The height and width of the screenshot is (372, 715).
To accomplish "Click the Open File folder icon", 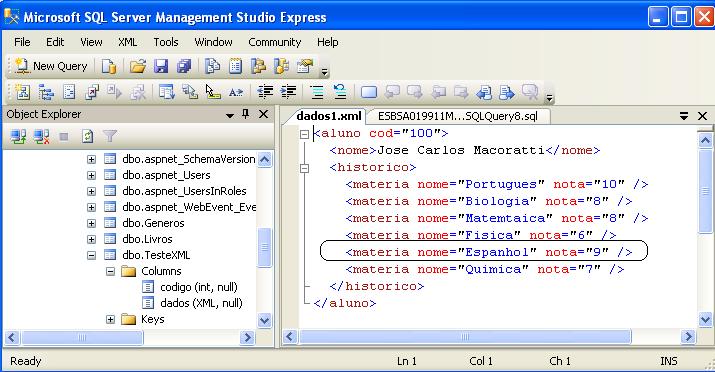I will (137, 67).
